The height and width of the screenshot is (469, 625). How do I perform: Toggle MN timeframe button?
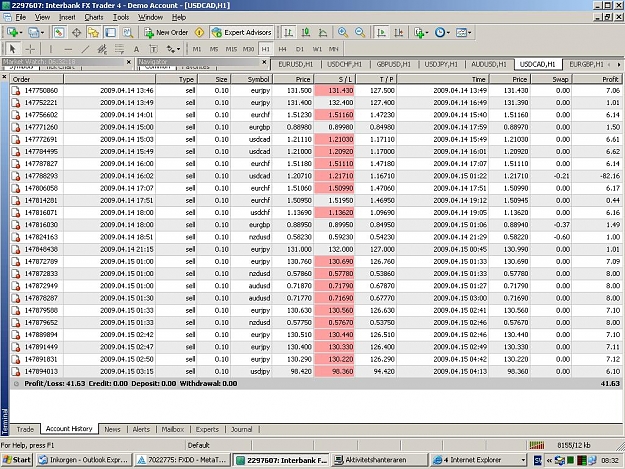[334, 49]
